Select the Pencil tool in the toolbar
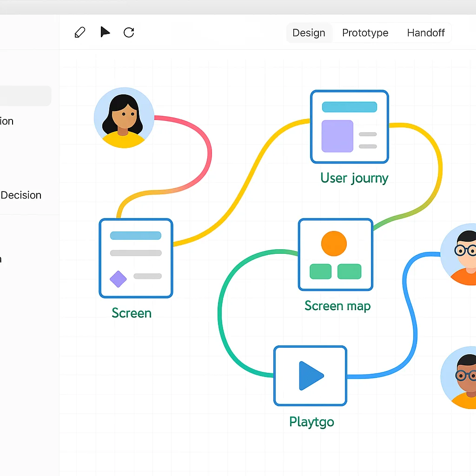The width and height of the screenshot is (476, 476). pyautogui.click(x=79, y=32)
